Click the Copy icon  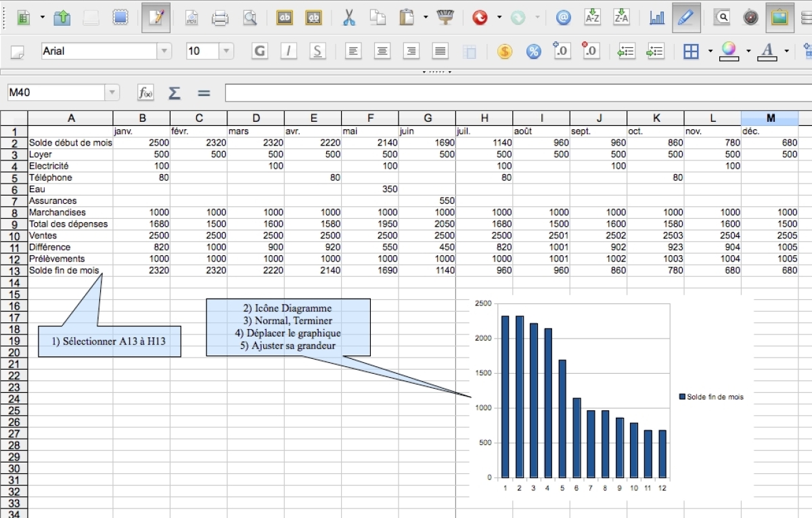click(x=378, y=18)
